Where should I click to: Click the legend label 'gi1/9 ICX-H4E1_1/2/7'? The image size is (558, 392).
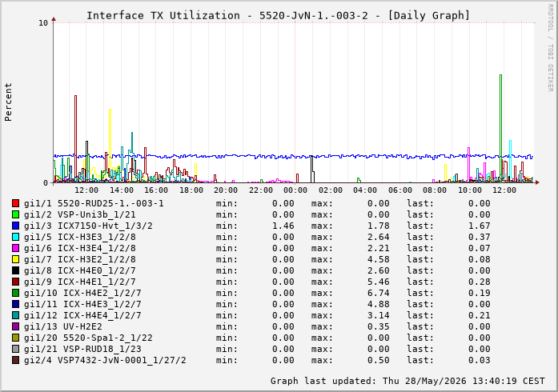[80, 282]
